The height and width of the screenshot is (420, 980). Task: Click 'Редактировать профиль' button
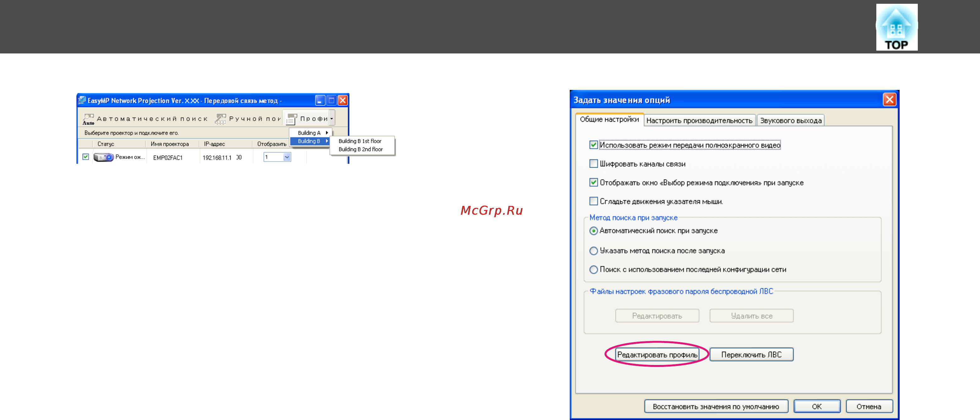[x=657, y=355]
